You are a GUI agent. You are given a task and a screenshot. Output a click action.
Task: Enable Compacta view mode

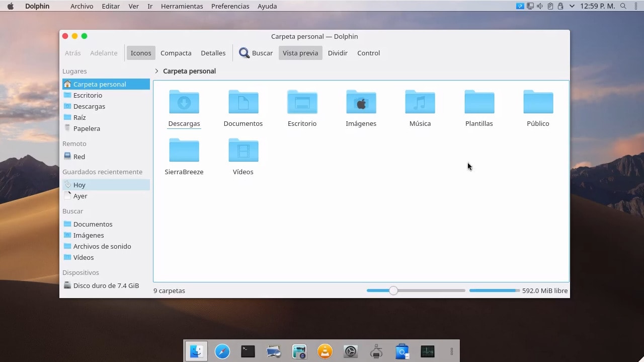point(176,53)
